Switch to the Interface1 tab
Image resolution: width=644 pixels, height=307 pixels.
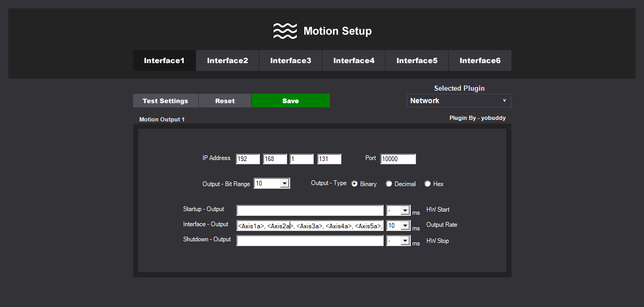tap(164, 60)
